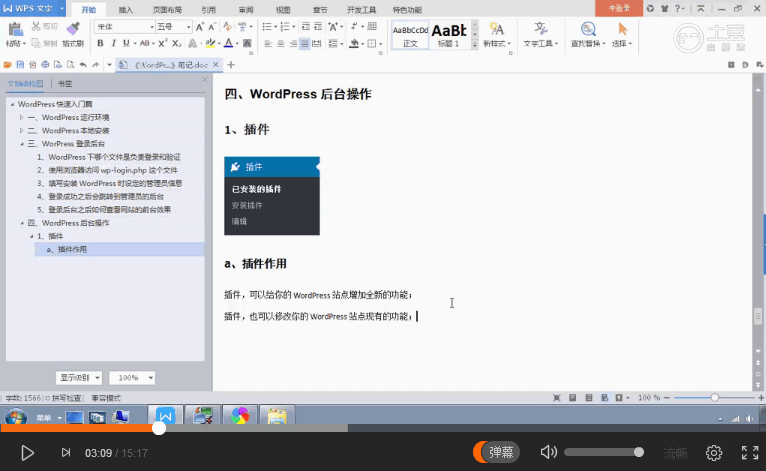Click the save icon in quick toolbar

20,64
